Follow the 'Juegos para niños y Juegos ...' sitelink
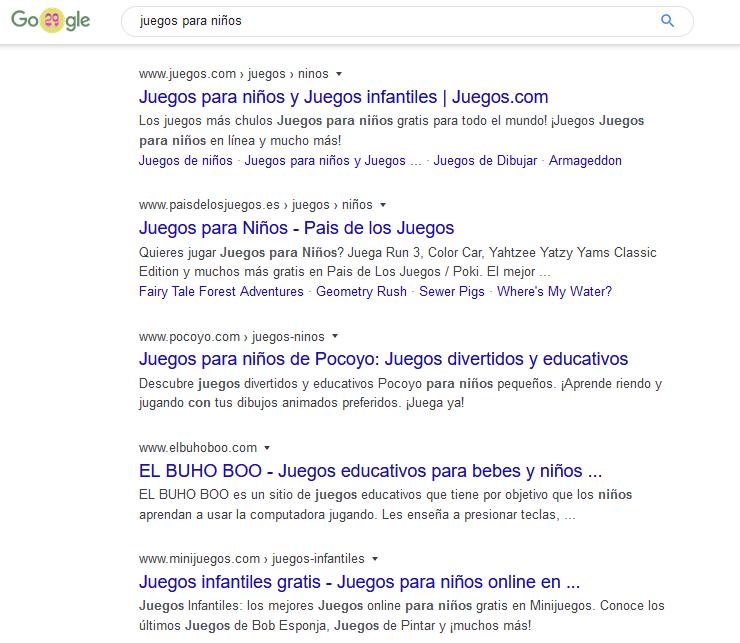 coord(333,161)
